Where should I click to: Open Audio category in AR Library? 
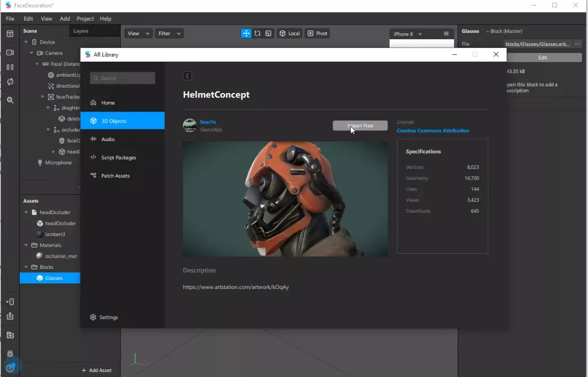click(122, 139)
